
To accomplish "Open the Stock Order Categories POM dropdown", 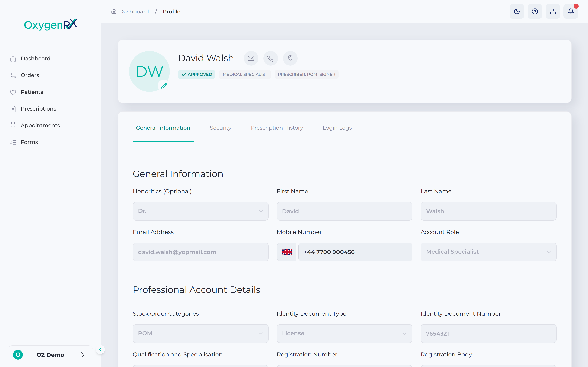I will [200, 334].
